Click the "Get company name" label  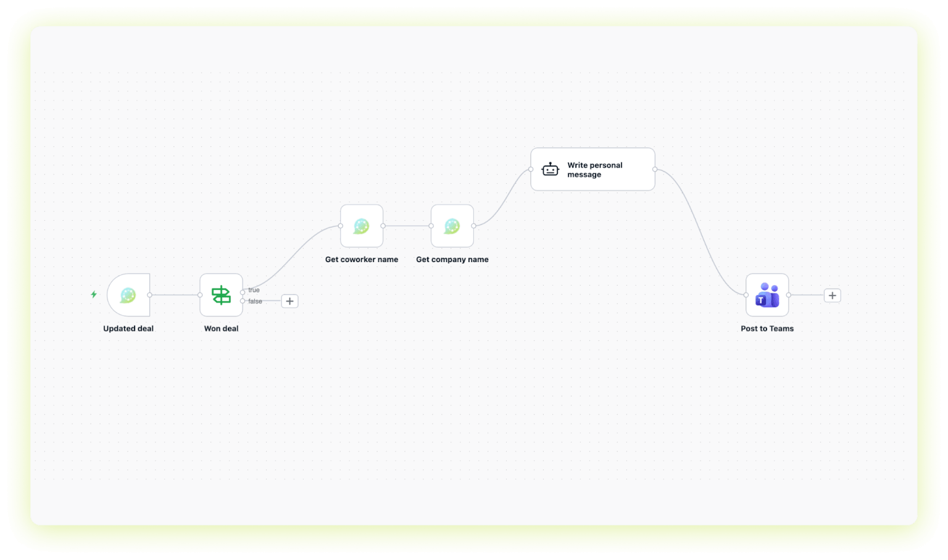pyautogui.click(x=452, y=260)
